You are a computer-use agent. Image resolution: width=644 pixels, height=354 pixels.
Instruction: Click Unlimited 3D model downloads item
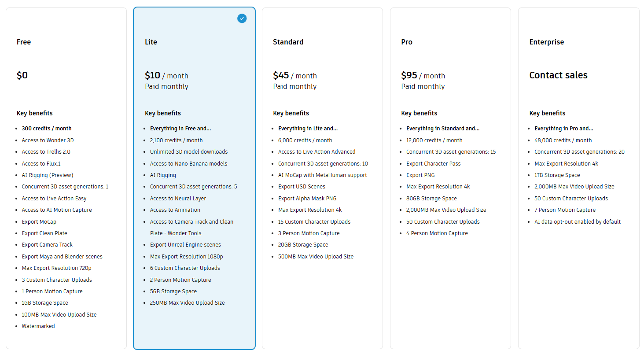(x=189, y=152)
